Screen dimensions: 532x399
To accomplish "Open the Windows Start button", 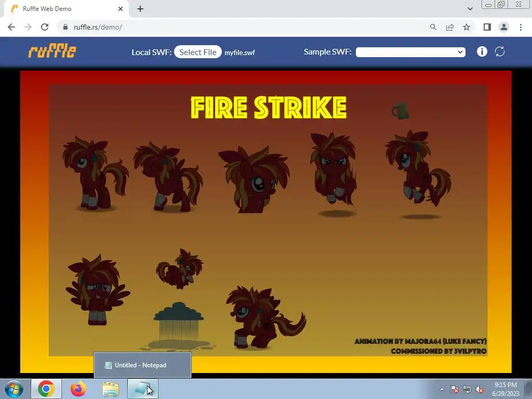I will [14, 389].
